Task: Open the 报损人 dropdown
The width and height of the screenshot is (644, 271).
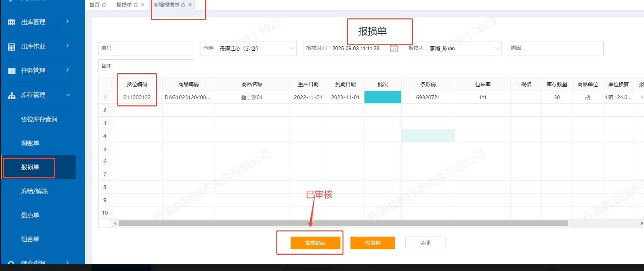Action: tap(497, 49)
